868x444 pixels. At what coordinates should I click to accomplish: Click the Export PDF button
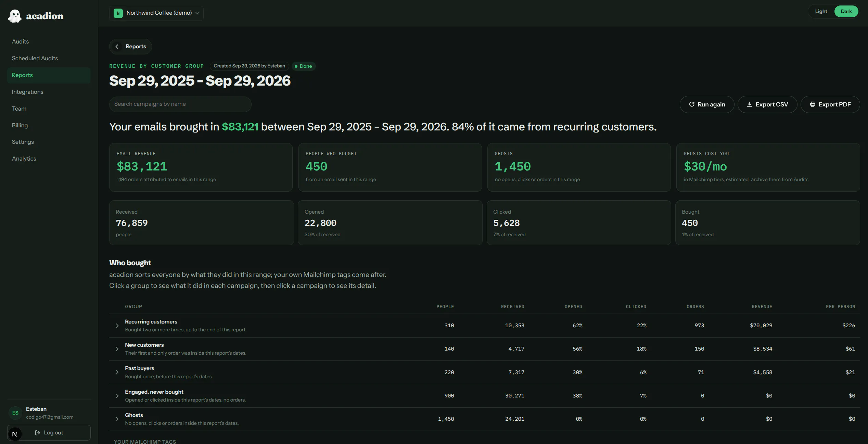[830, 104]
